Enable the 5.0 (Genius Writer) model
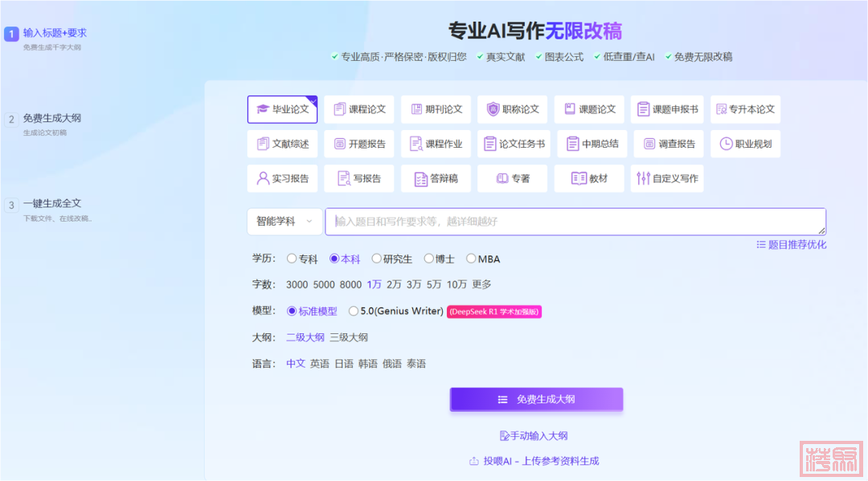This screenshot has height=481, width=868. (354, 311)
